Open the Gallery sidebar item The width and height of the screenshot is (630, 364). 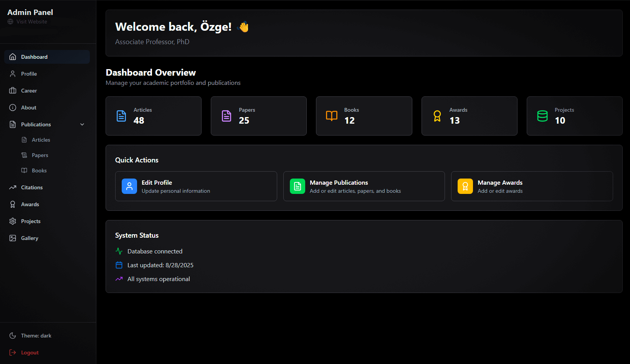pyautogui.click(x=47, y=238)
